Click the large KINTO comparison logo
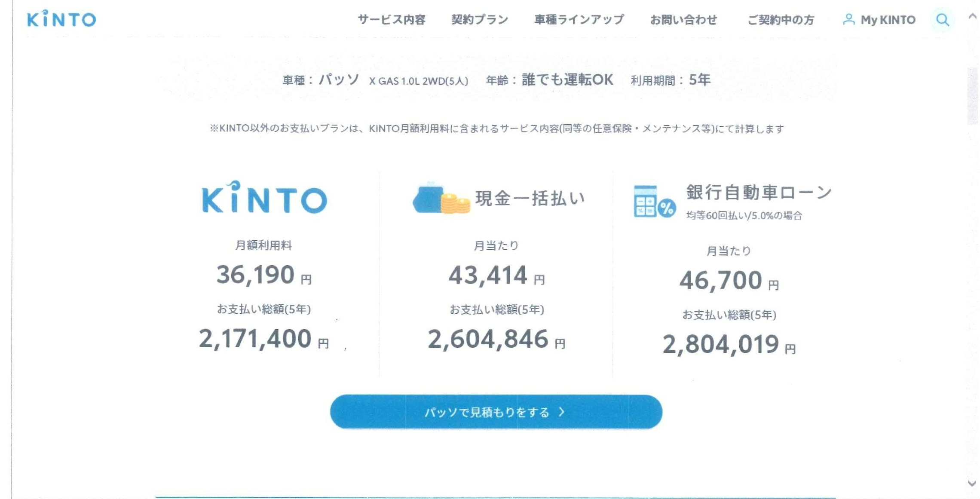This screenshot has height=499, width=980. pyautogui.click(x=264, y=198)
